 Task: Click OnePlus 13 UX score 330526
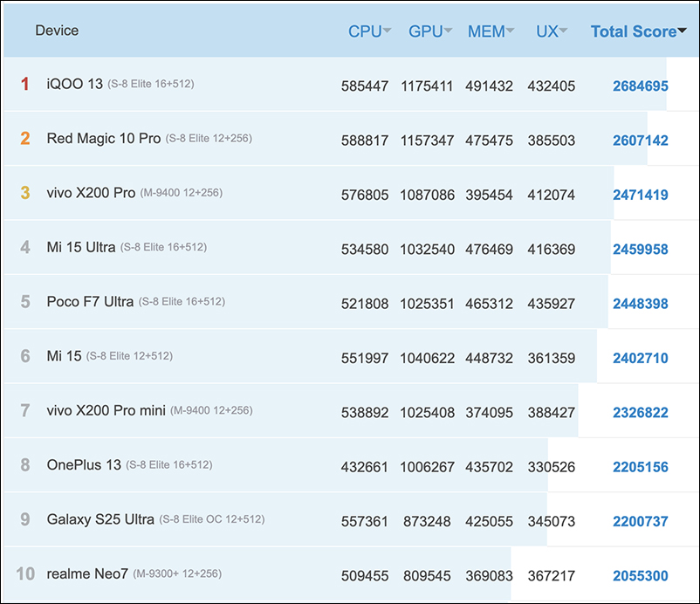(x=552, y=467)
